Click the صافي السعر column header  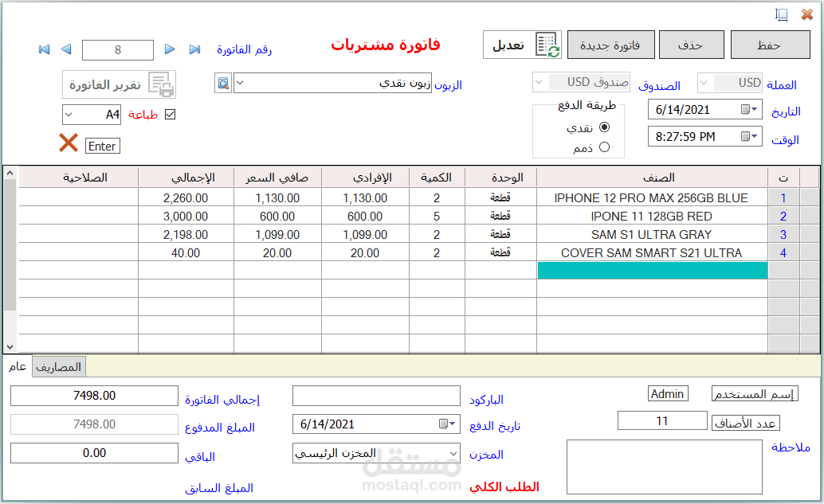pos(277,178)
